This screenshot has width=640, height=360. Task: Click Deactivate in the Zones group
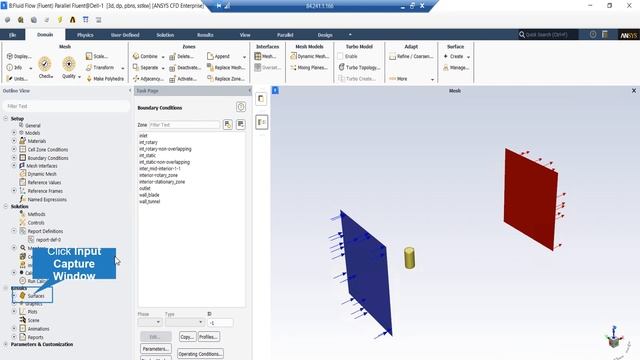[184, 68]
